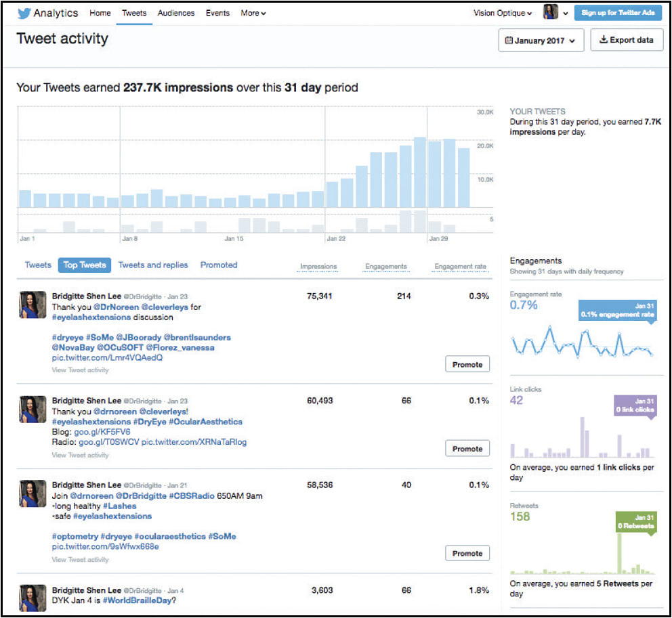Sort tweets by the Impressions column
Image resolution: width=672 pixels, height=618 pixels.
(x=318, y=266)
